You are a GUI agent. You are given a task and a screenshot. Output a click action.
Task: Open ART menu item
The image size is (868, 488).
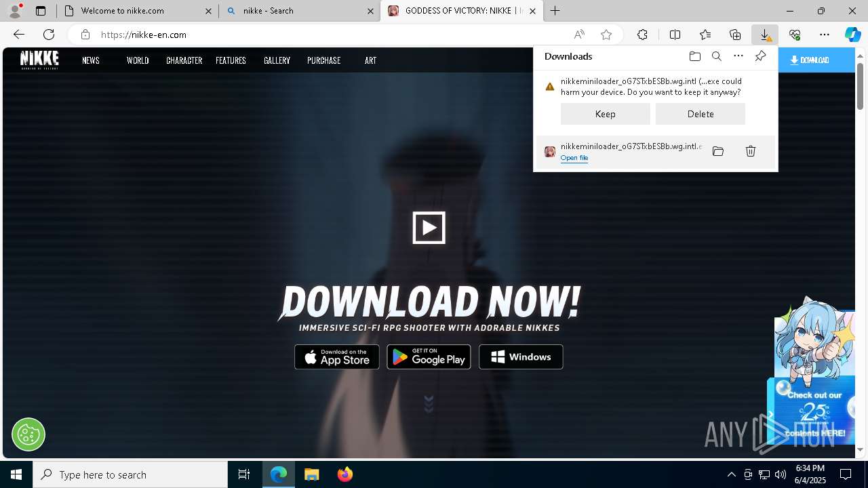pyautogui.click(x=370, y=60)
